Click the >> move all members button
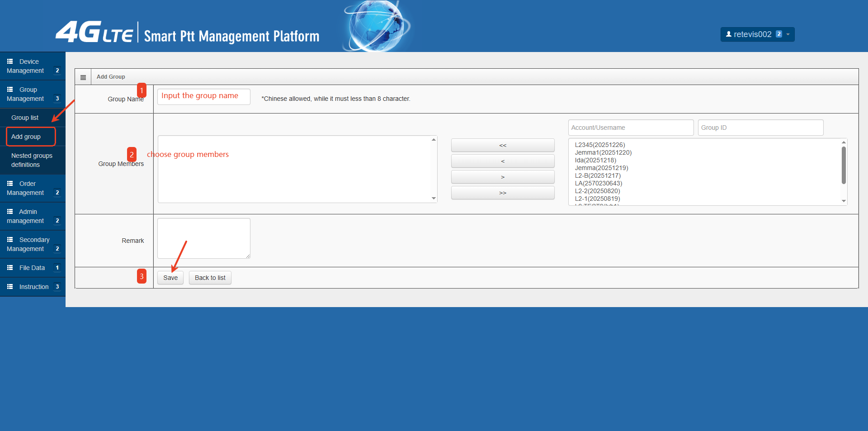The image size is (868, 431). 503,193
